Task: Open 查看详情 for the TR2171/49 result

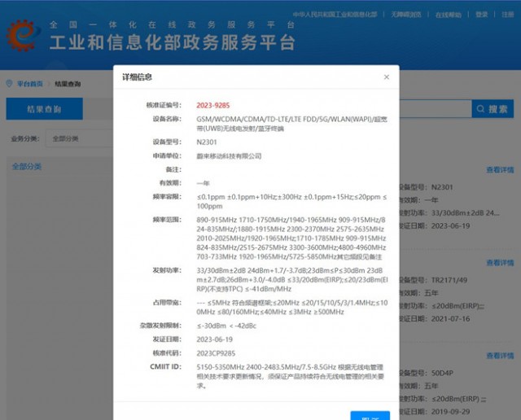Action: click(500, 263)
